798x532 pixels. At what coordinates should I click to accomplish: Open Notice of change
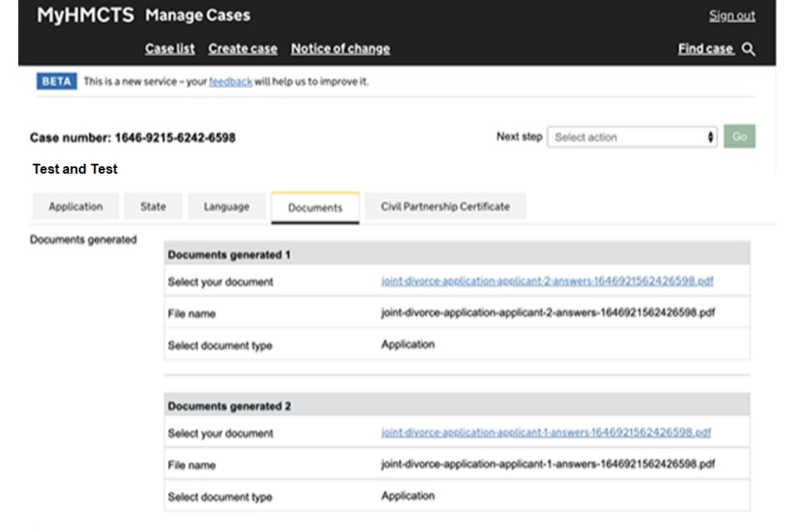click(x=340, y=49)
